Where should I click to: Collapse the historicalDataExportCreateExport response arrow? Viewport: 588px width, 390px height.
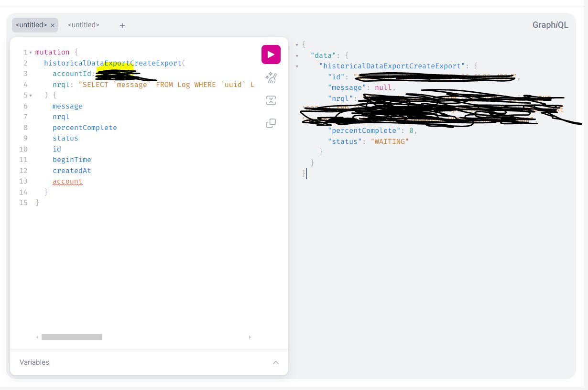click(297, 66)
